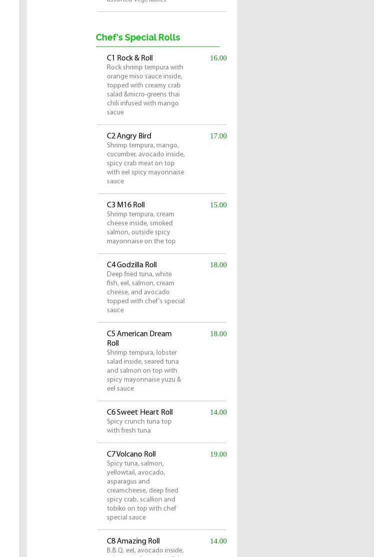The image size is (392, 557).
Task: Open the C5 American Dream Roll item
Action: point(139,338)
